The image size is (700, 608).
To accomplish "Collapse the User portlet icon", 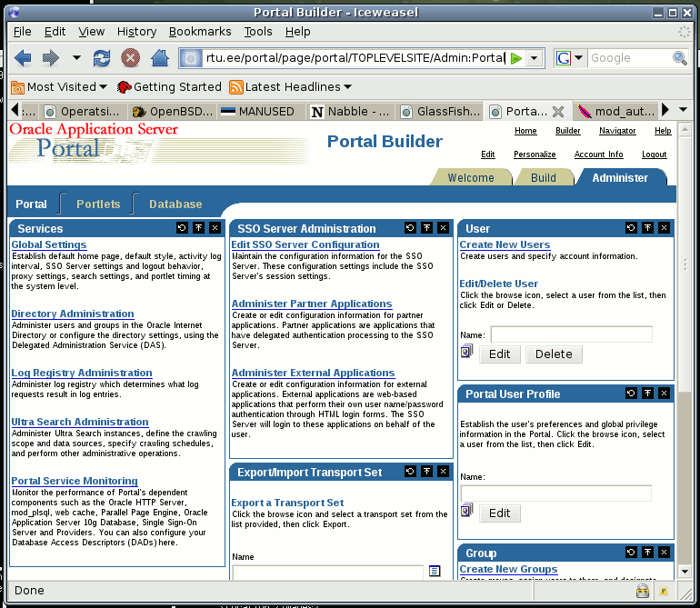I will point(648,228).
